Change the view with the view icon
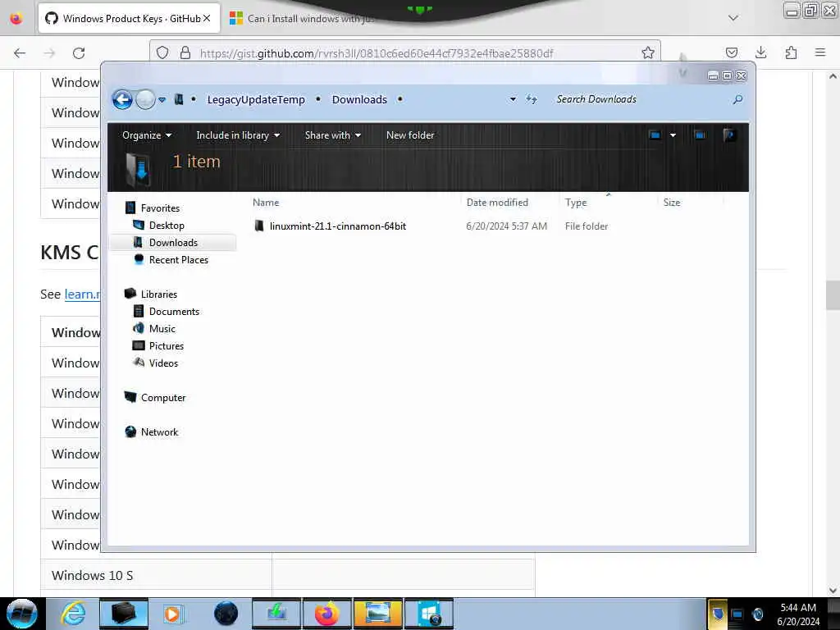The image size is (840, 630). coord(655,135)
